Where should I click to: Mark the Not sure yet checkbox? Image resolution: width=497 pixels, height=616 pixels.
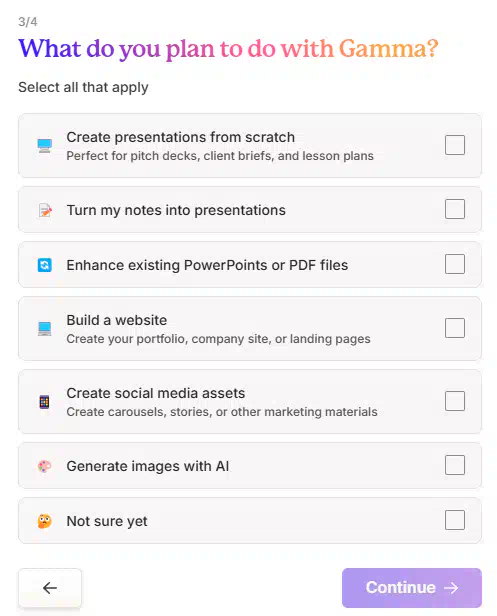455,520
